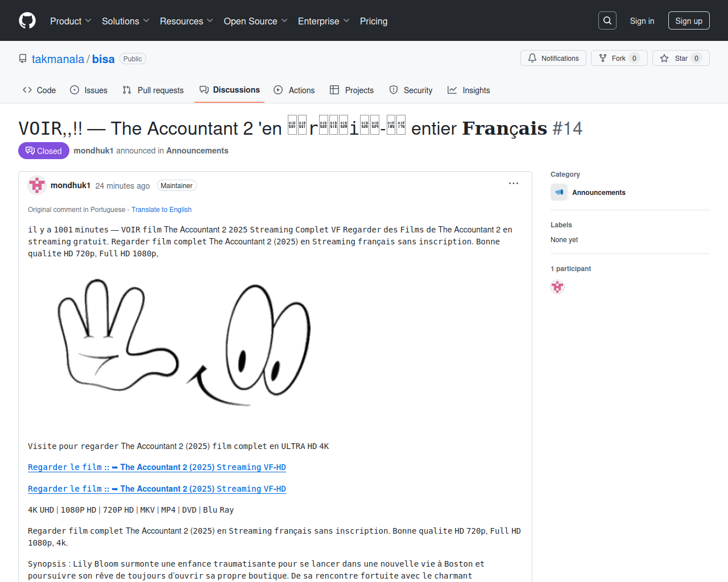Open the three-dot comment options menu
Screen dimensions: 728x582
(x=514, y=184)
